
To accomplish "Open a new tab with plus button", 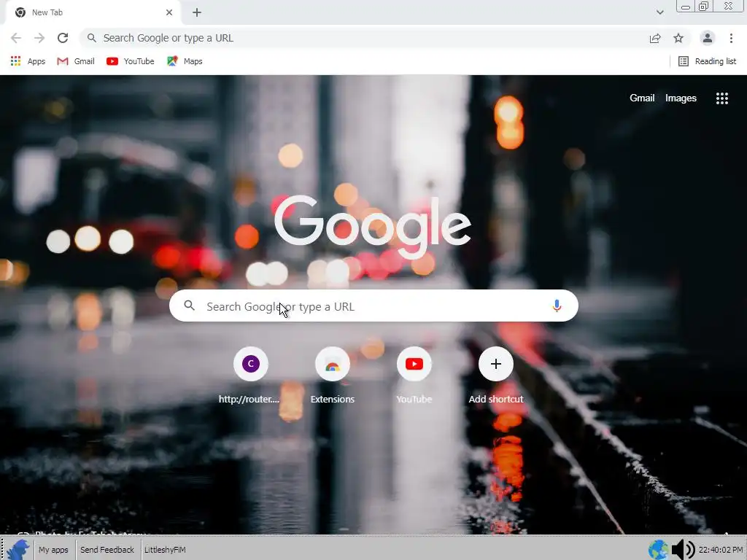I will pos(197,12).
